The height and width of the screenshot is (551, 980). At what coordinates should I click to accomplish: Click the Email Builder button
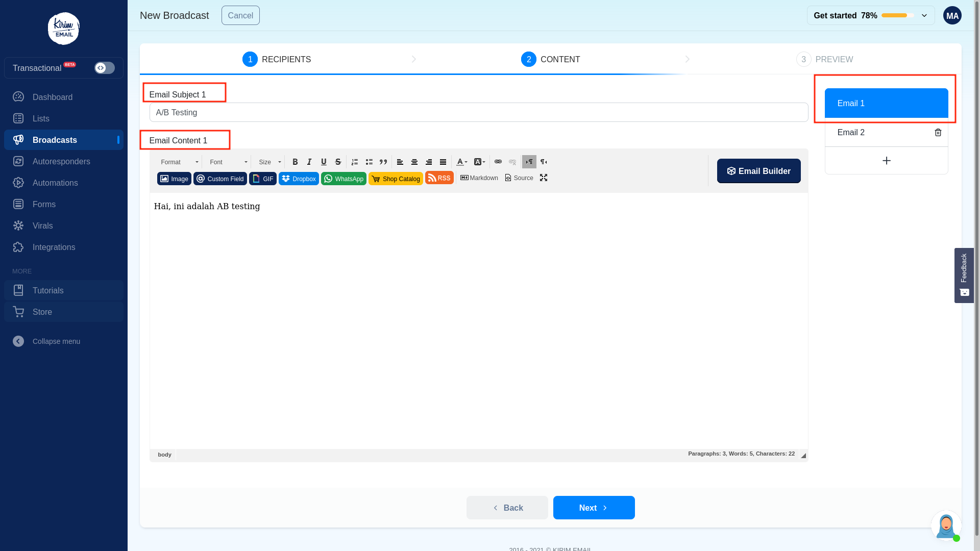click(x=758, y=171)
